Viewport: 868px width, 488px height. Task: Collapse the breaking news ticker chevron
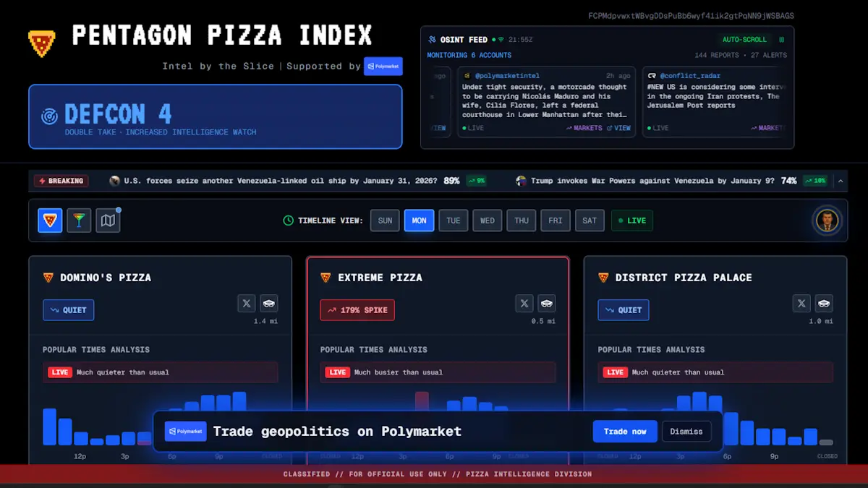click(840, 181)
